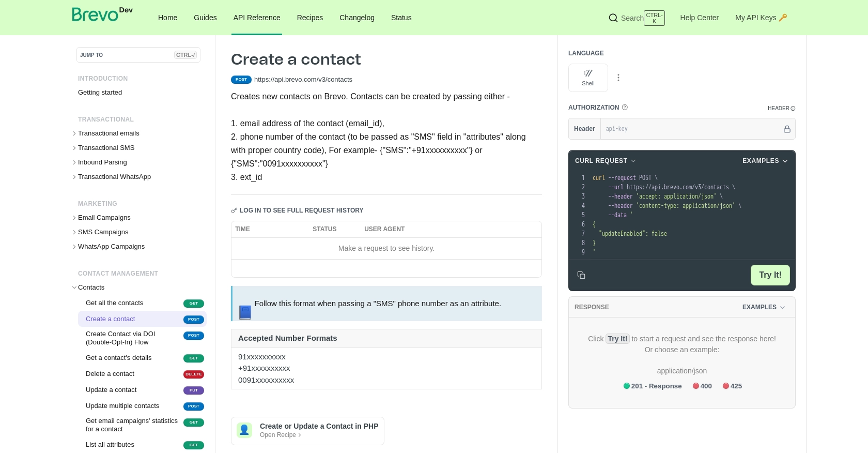Viewport: 868px width, 453px height.
Task: Open the Status menu item
Action: pyautogui.click(x=401, y=18)
